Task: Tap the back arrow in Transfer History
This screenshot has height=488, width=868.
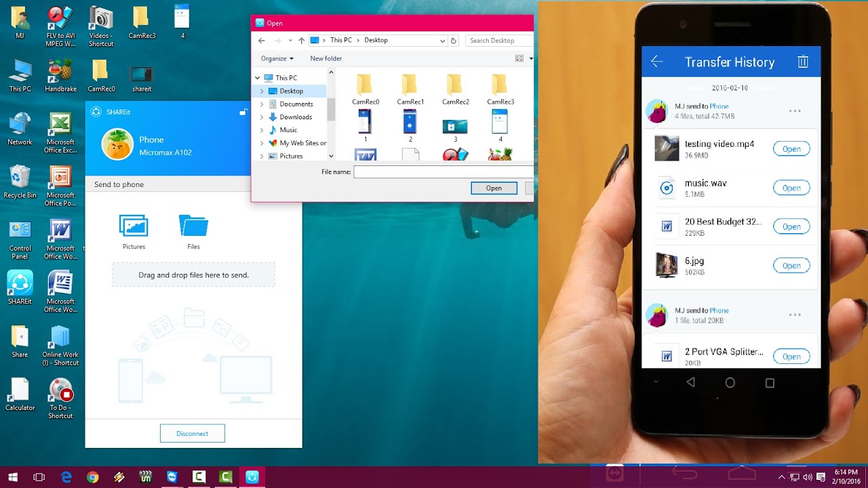Action: coord(656,62)
